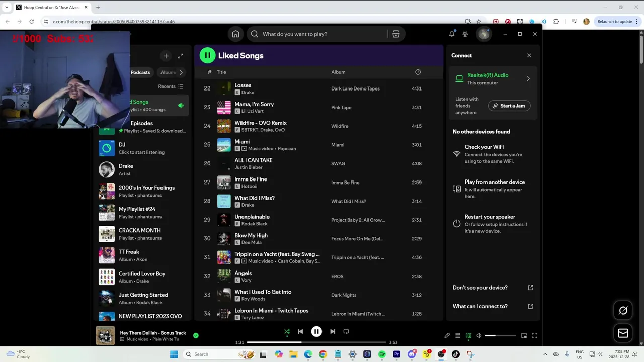Open Windows Start menu
The height and width of the screenshot is (362, 644).
point(174,354)
